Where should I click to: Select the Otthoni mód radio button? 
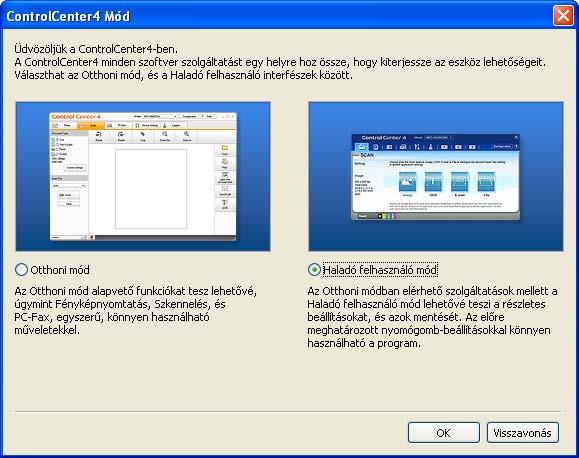point(21,270)
